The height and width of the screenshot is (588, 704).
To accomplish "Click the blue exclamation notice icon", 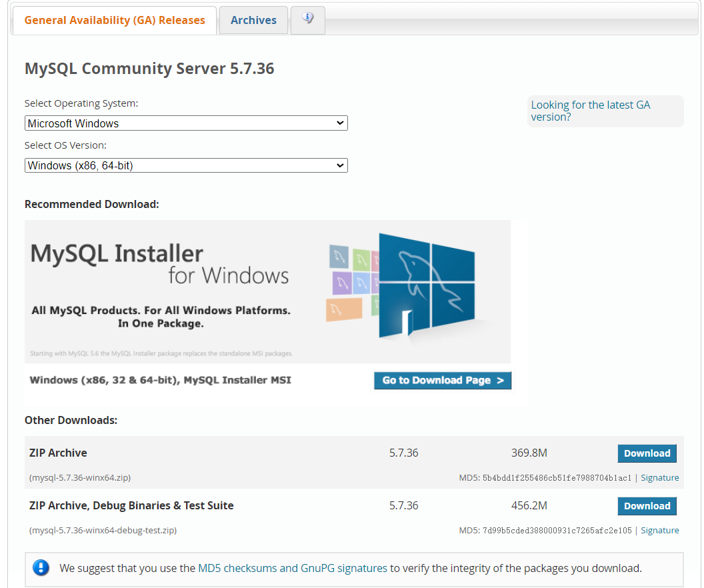I will click(41, 568).
